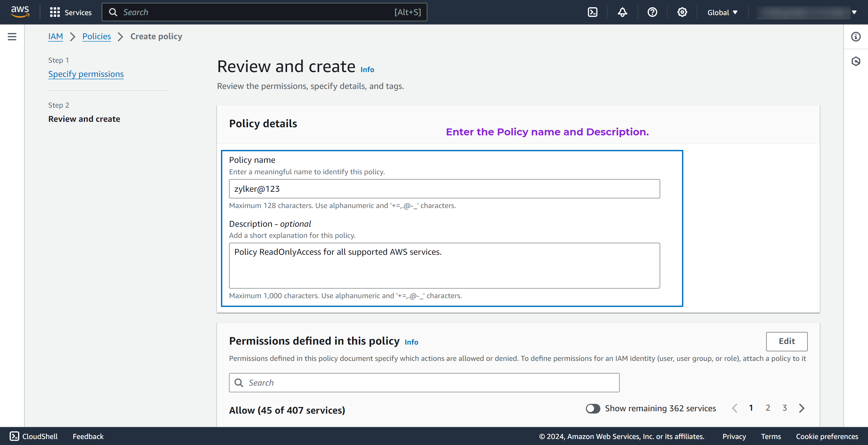Click the Edit button for permissions
The width and height of the screenshot is (868, 445).
click(x=787, y=341)
